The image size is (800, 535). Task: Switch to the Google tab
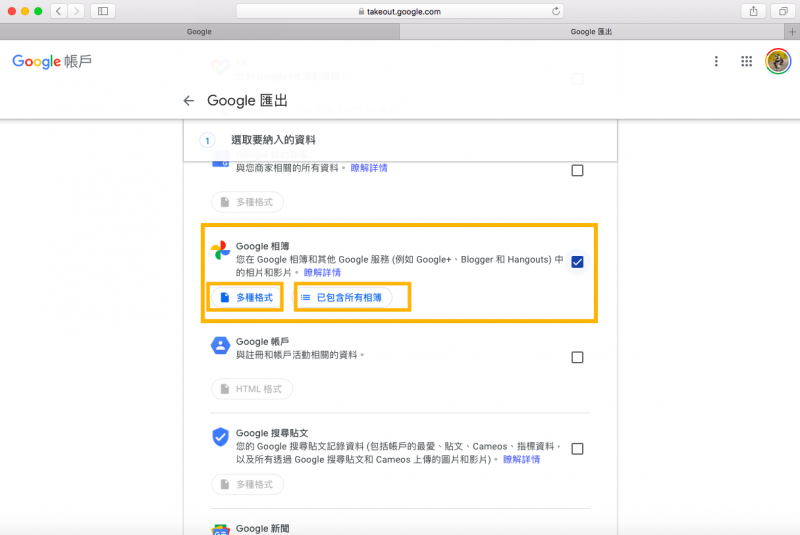pos(199,32)
